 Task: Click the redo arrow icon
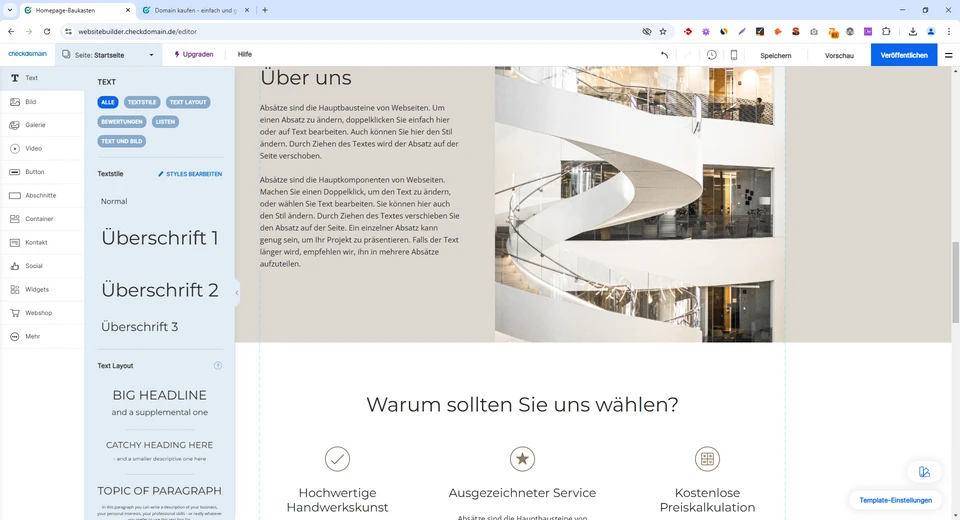tap(688, 55)
